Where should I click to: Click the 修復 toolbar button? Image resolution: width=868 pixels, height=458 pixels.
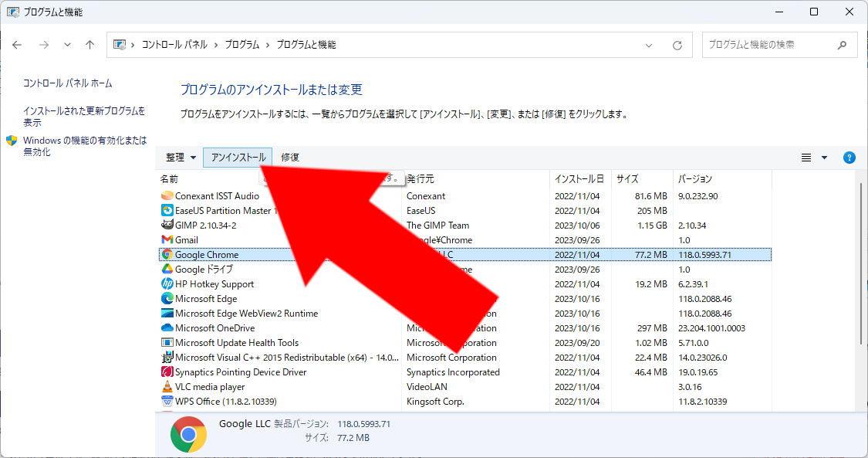pyautogui.click(x=290, y=158)
